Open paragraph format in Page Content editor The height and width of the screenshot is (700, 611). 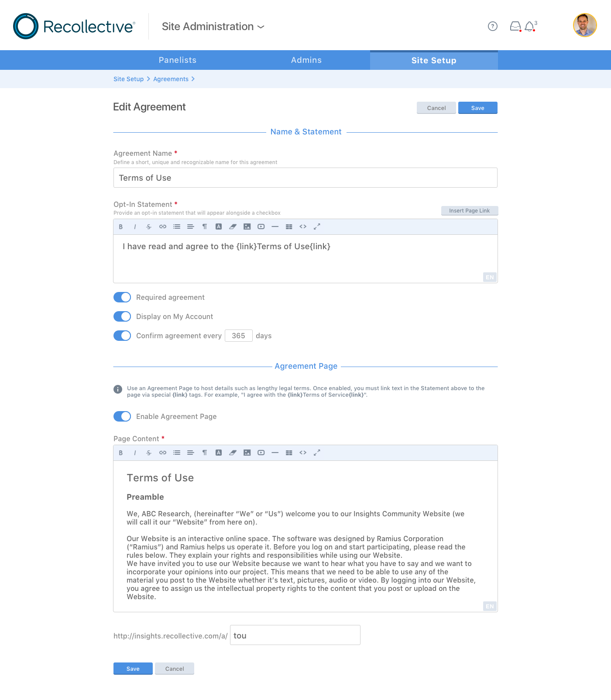(205, 453)
